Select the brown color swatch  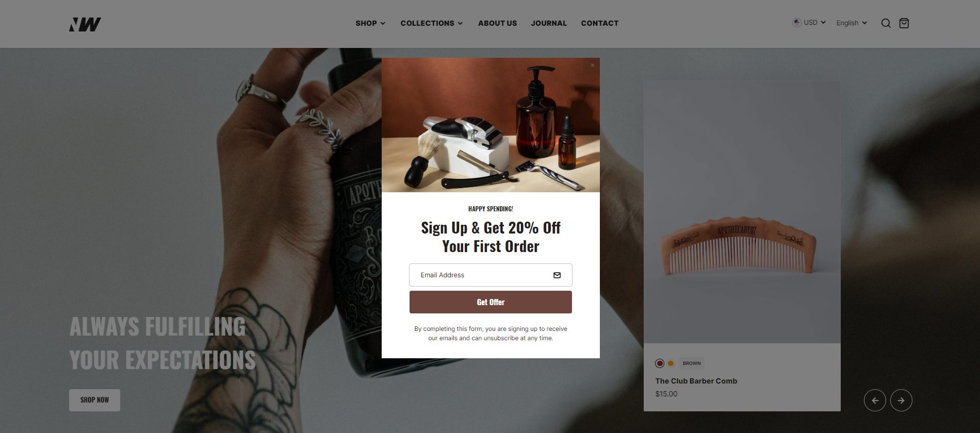click(x=660, y=363)
